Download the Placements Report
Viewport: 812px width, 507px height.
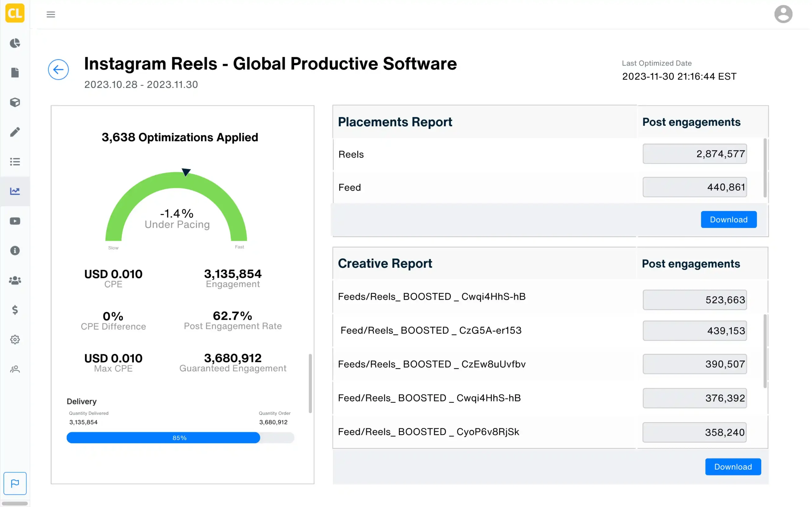click(x=729, y=219)
